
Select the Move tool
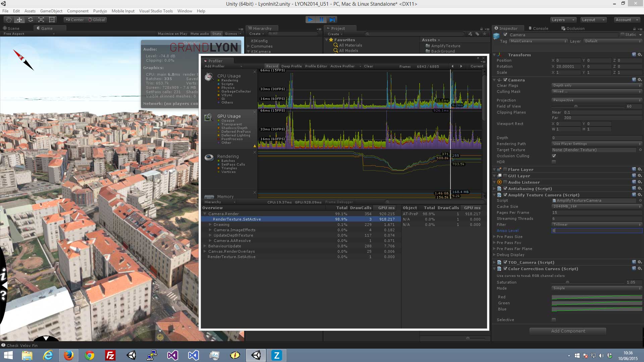[19, 20]
